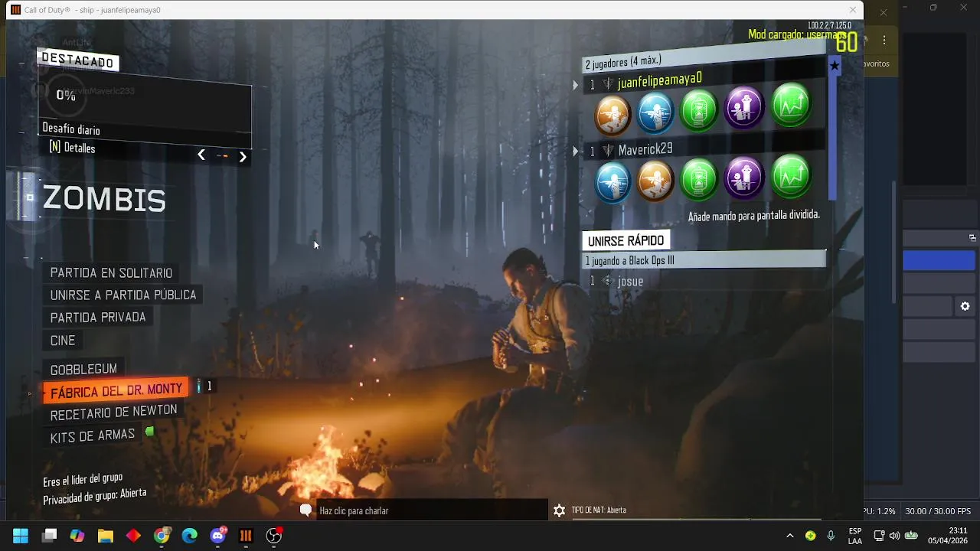Select Fábrica del Dr. Monty

pyautogui.click(x=115, y=391)
